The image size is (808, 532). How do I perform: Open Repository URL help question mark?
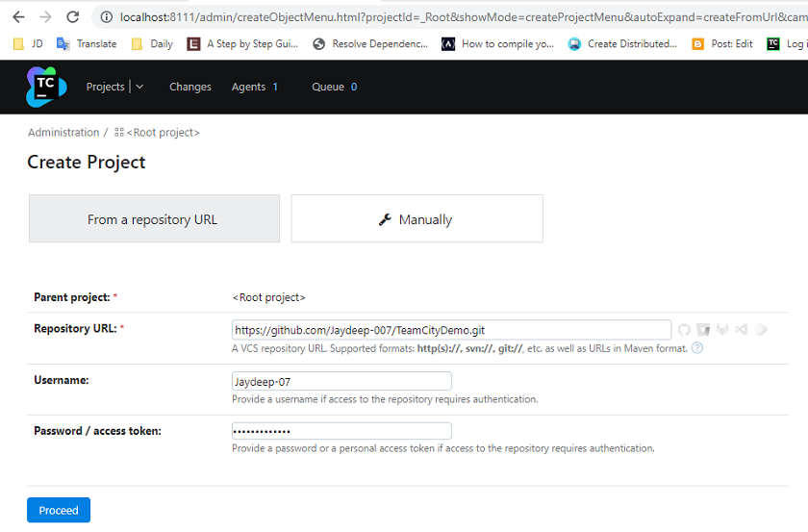click(697, 348)
